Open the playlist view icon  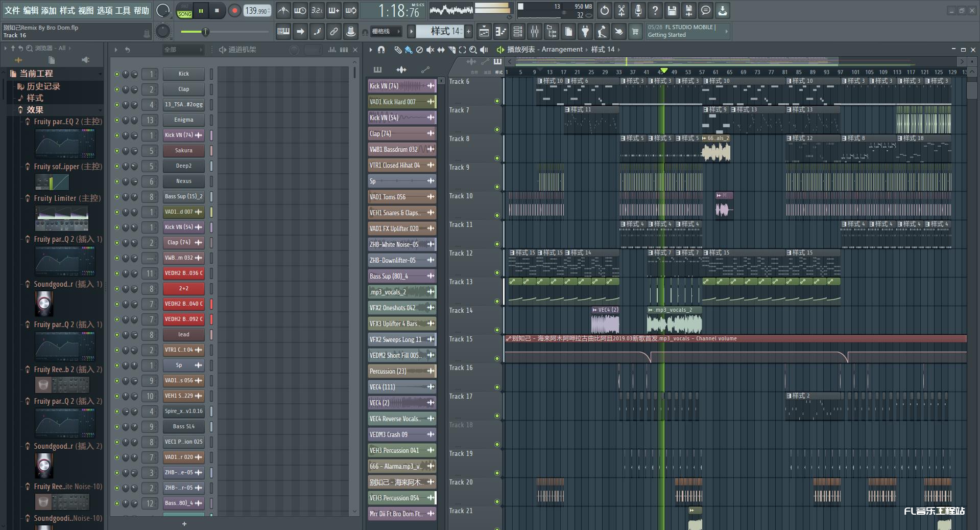[484, 32]
